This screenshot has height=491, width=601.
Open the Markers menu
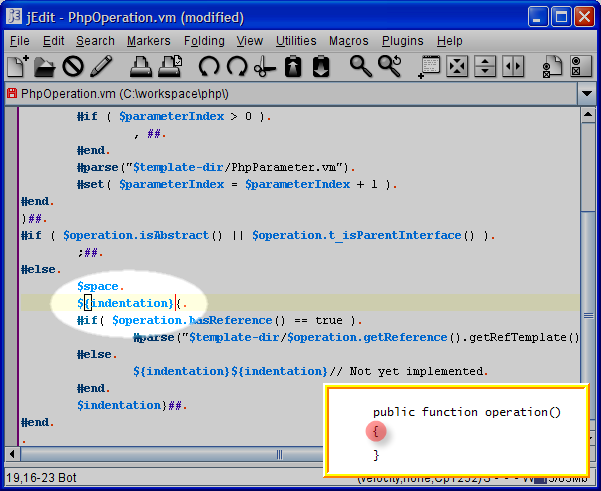click(148, 41)
